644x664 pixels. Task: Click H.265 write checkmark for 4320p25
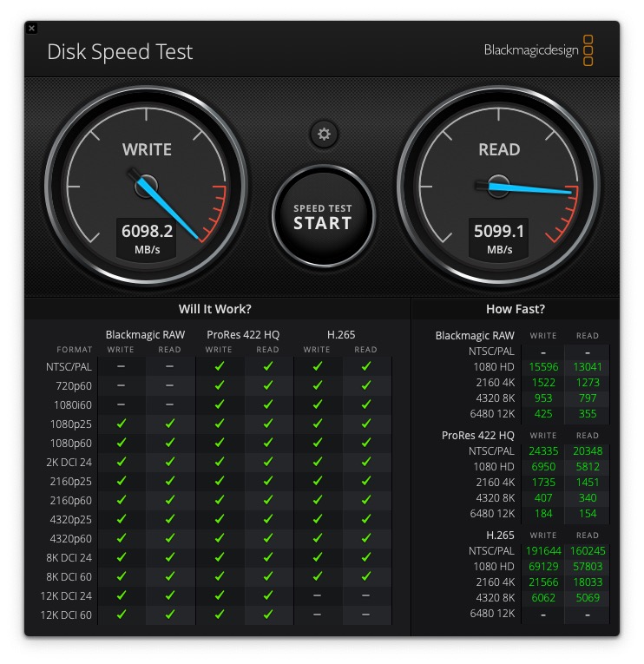point(317,519)
